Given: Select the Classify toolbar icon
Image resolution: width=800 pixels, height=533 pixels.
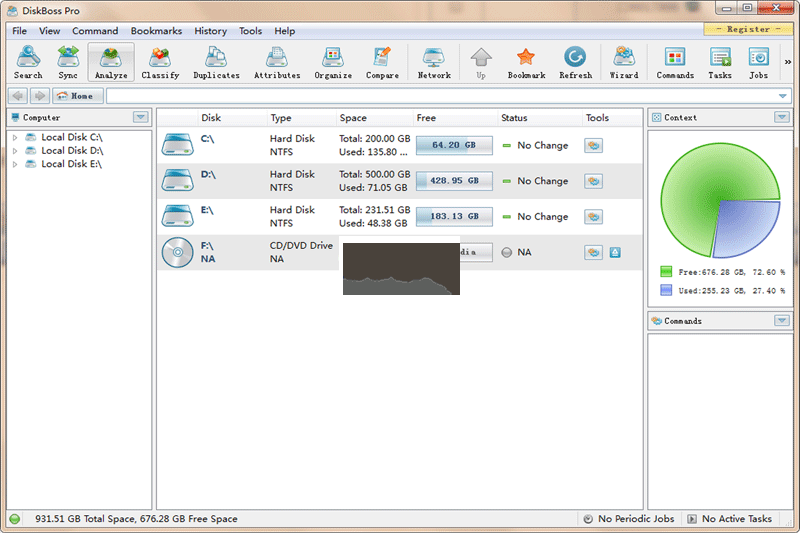Looking at the screenshot, I should 160,62.
